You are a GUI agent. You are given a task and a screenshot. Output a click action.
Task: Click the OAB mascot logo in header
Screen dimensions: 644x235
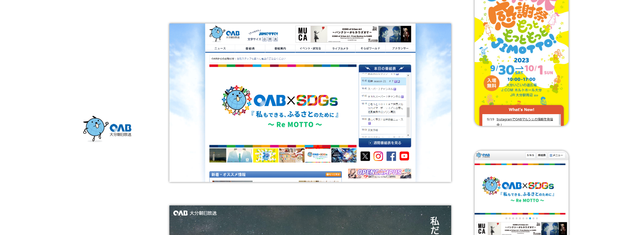(224, 34)
